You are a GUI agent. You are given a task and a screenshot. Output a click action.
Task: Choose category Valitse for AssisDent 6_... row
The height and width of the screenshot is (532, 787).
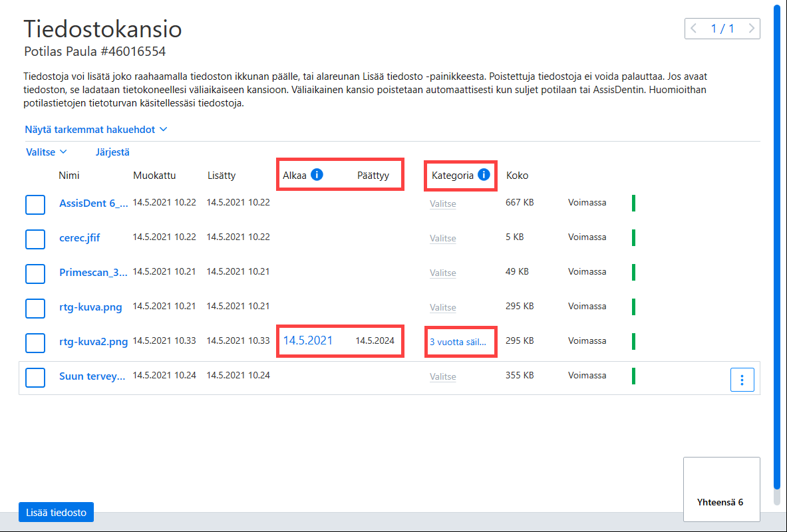click(442, 203)
